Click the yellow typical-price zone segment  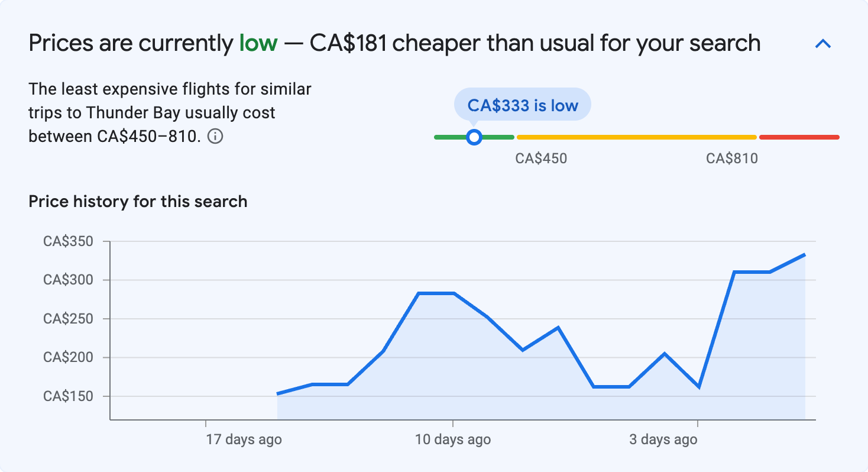(x=636, y=137)
